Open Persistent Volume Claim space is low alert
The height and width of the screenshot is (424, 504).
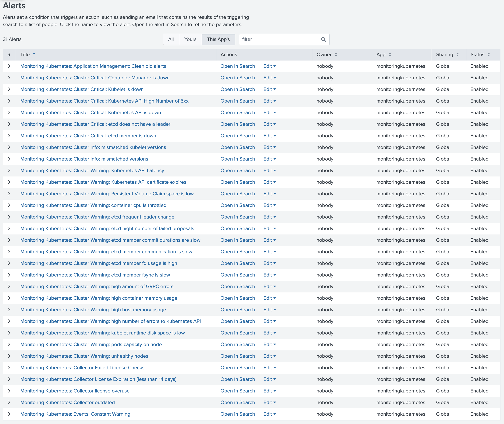click(107, 194)
